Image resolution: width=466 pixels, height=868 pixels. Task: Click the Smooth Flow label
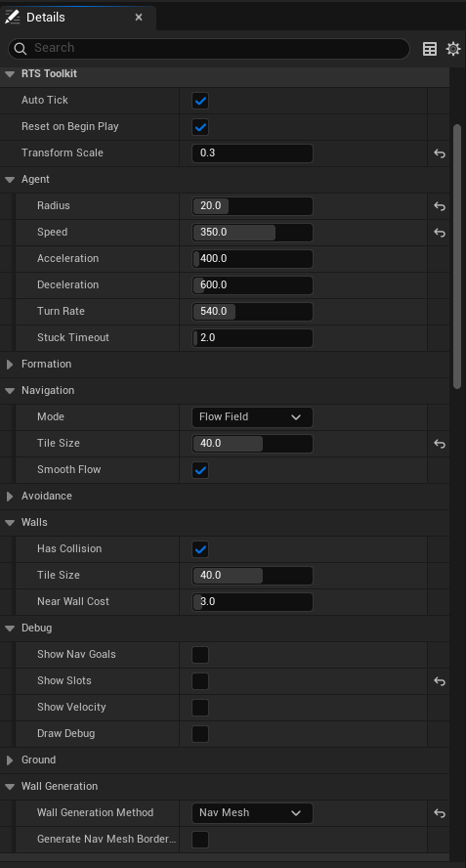pyautogui.click(x=69, y=469)
